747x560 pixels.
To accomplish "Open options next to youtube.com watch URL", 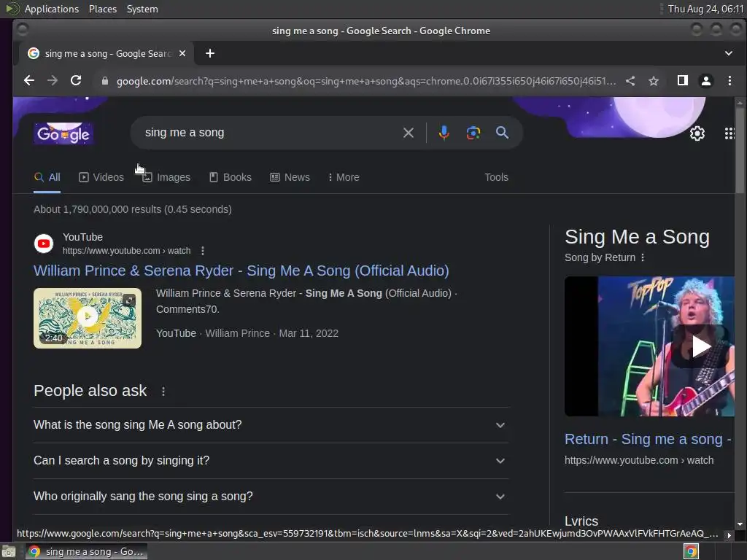I will 203,251.
